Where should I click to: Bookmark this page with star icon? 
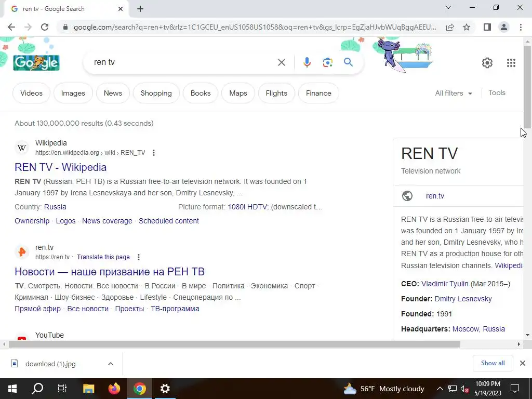pos(467,27)
